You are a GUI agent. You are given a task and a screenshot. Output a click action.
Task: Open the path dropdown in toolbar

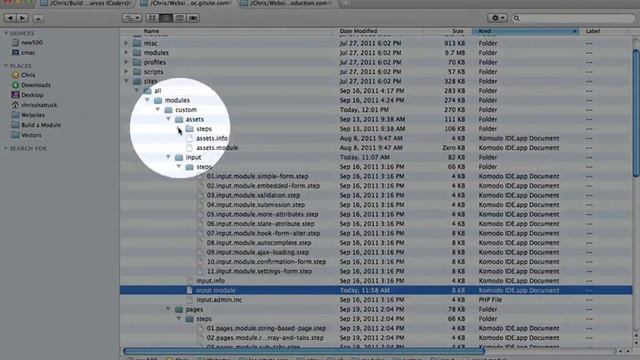pos(132,18)
